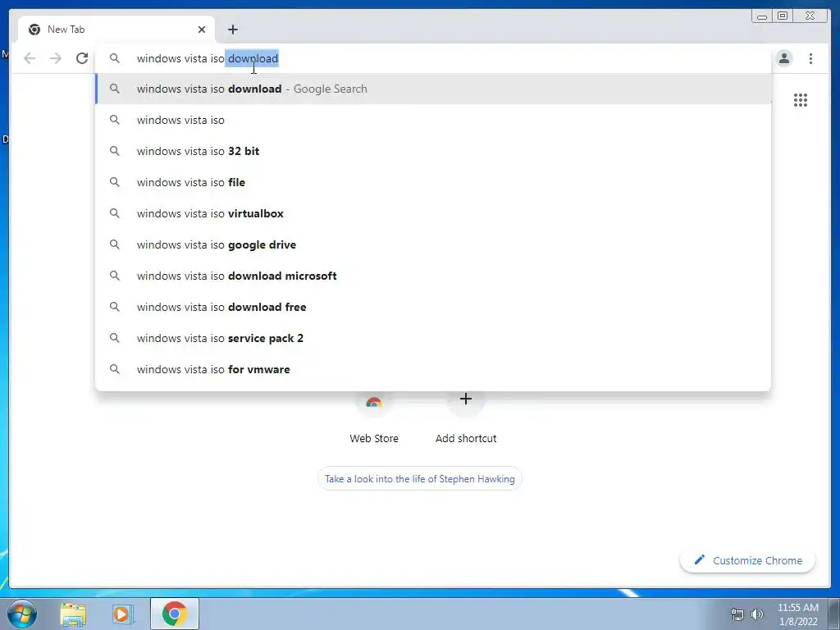Maximize the Chrome window
The height and width of the screenshot is (630, 840).
point(783,16)
